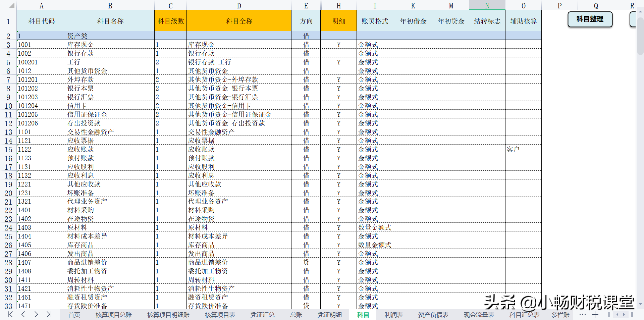Select row 15 by clicking its row number
This screenshot has height=320, width=644.
tap(8, 150)
